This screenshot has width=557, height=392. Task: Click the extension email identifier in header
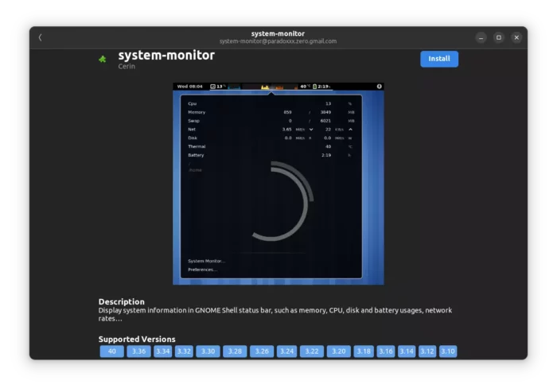coord(278,41)
